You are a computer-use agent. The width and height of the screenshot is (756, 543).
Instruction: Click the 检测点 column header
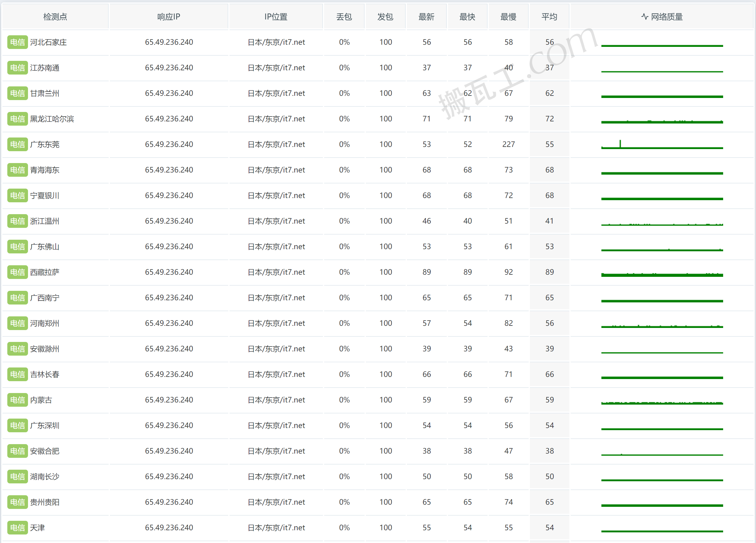coord(55,17)
